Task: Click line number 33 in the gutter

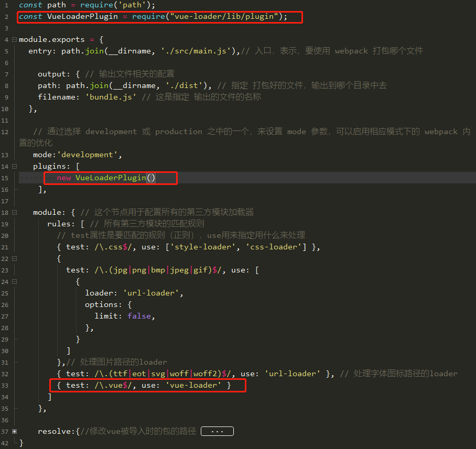Action: (5, 386)
